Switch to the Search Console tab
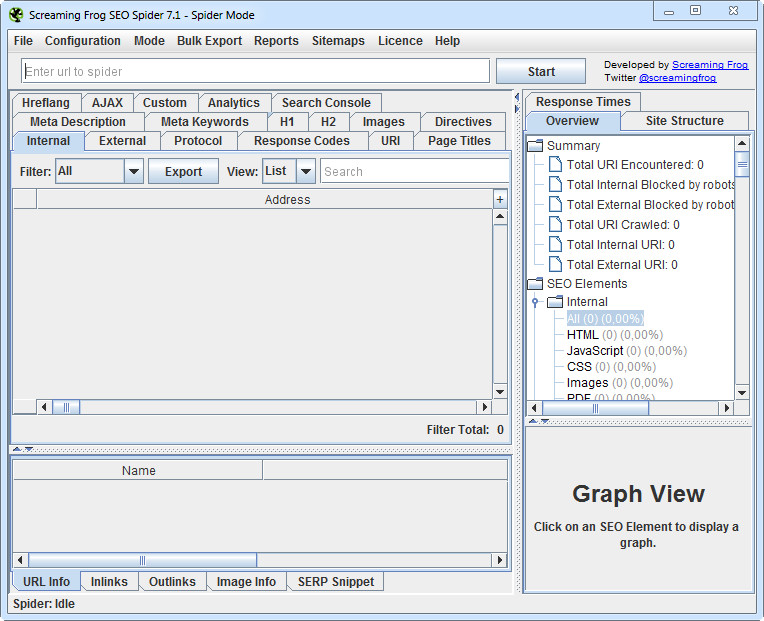The width and height of the screenshot is (764, 621). pos(326,103)
